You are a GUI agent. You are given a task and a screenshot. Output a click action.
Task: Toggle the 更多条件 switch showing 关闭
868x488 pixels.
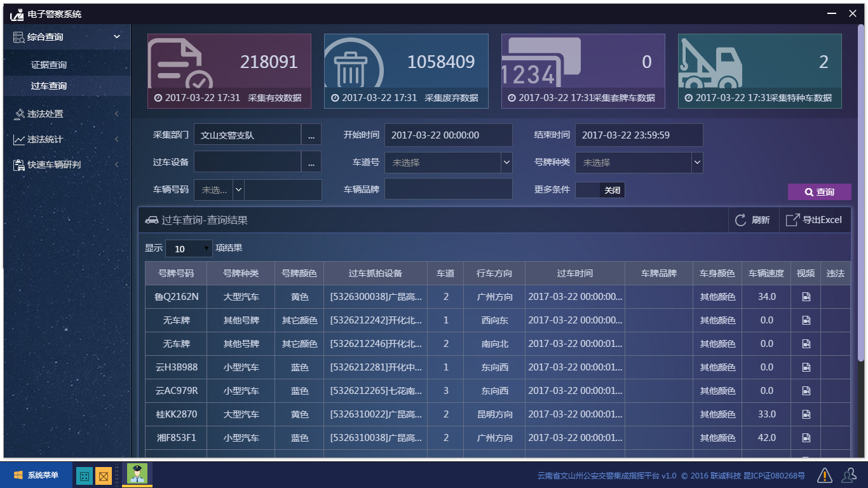click(600, 190)
